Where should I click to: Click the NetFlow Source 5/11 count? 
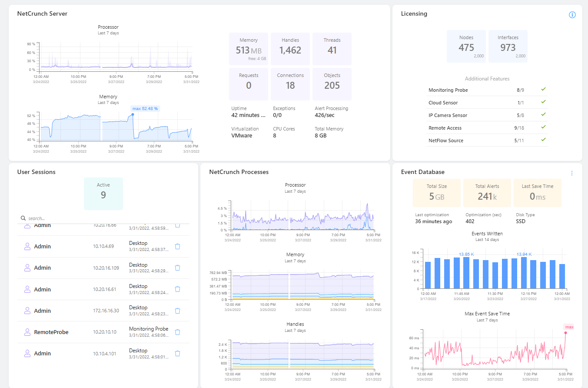(519, 140)
